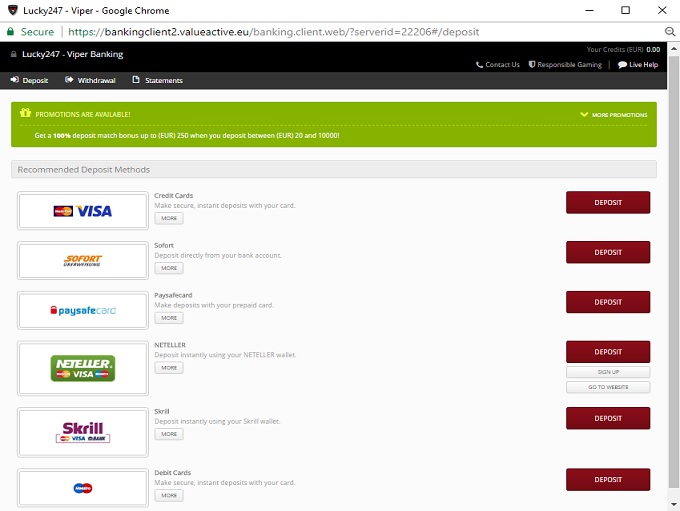
Task: Open the Contact Us link
Action: pyautogui.click(x=498, y=65)
